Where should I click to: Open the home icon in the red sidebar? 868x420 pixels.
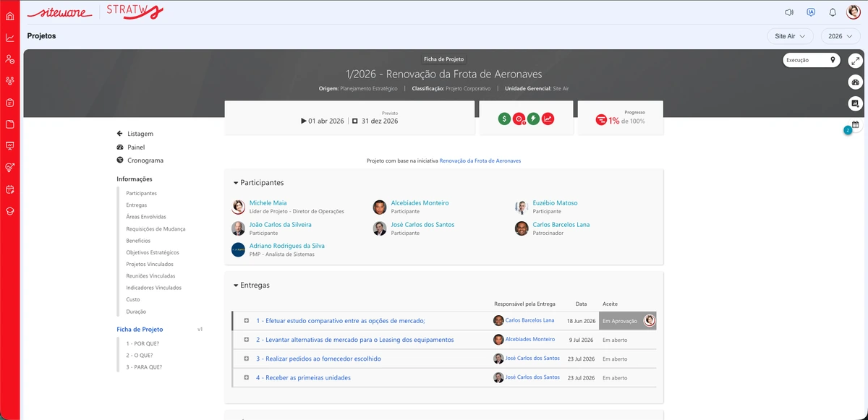coord(10,16)
